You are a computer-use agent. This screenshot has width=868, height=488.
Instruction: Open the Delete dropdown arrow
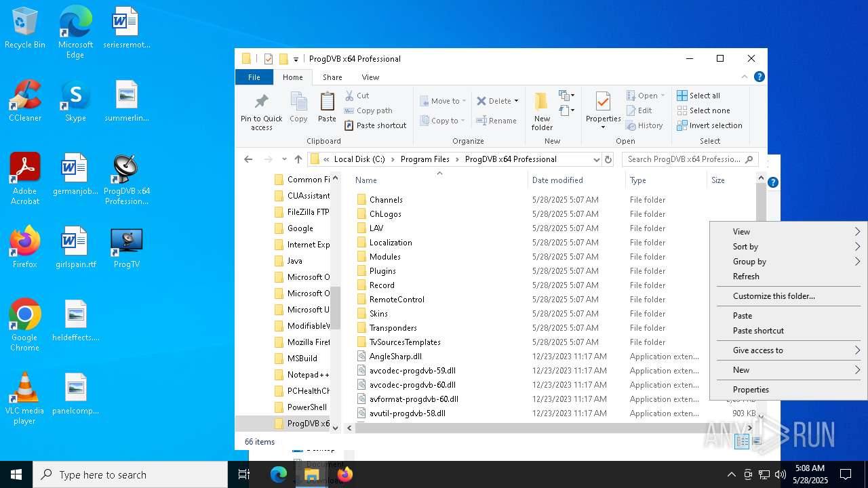click(x=516, y=101)
